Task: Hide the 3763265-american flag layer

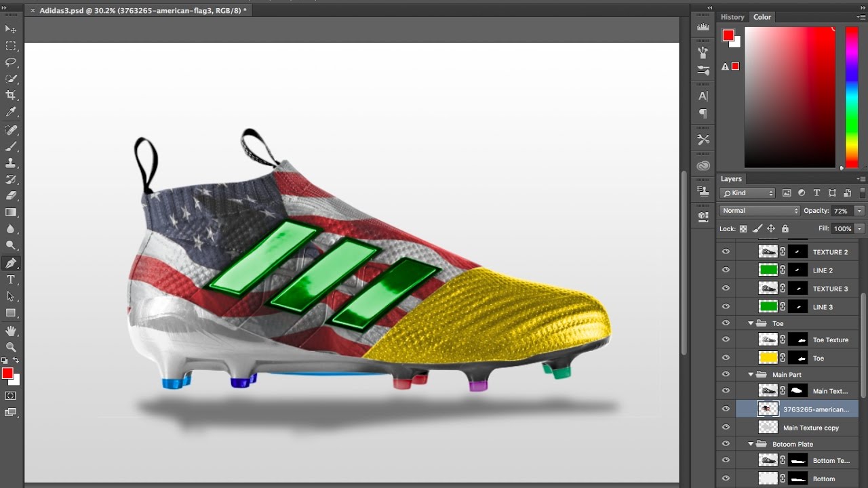Action: [x=726, y=409]
